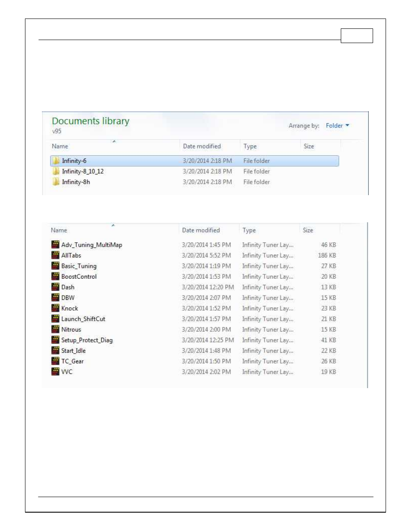Select the Basic_Tuning file name
Viewport: 411px width, 532px height.
(x=79, y=266)
